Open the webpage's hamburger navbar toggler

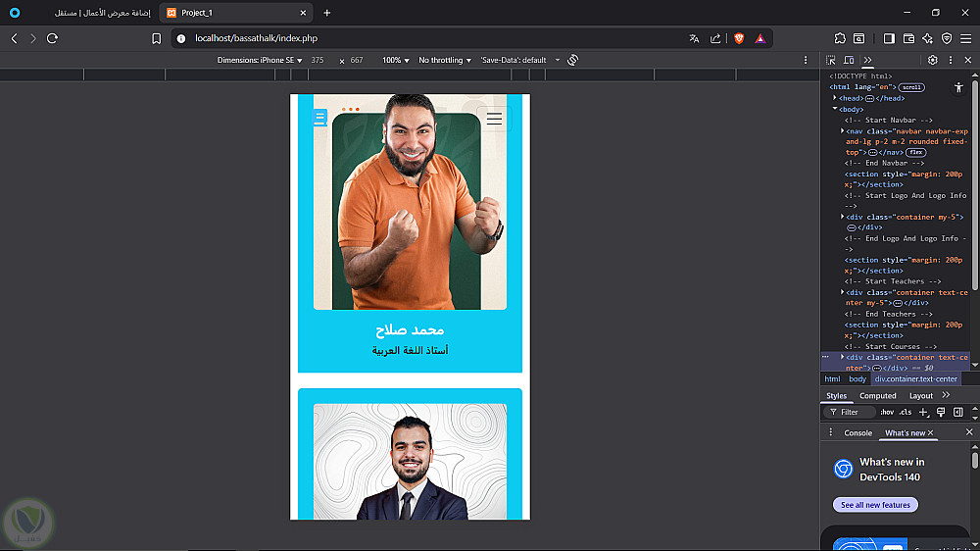click(x=494, y=119)
